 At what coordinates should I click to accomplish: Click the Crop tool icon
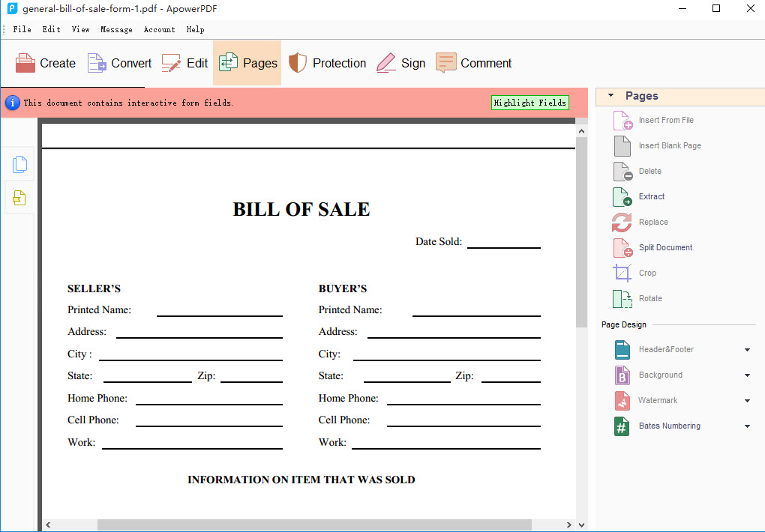pyautogui.click(x=622, y=273)
